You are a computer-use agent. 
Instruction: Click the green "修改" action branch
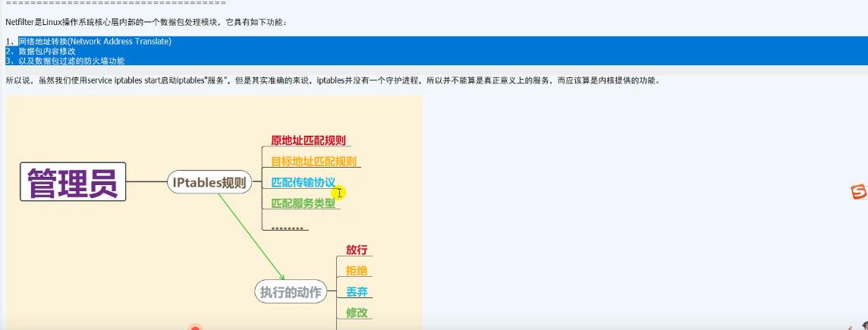[x=357, y=313]
